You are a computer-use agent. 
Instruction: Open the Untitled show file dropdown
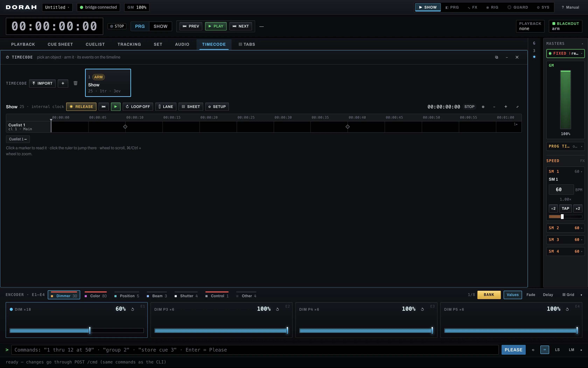coord(57,7)
